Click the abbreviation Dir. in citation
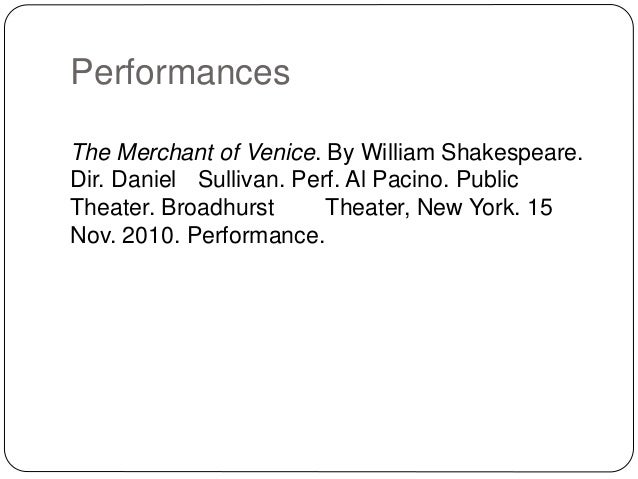Screen dimensions: 638x479 point(87,179)
